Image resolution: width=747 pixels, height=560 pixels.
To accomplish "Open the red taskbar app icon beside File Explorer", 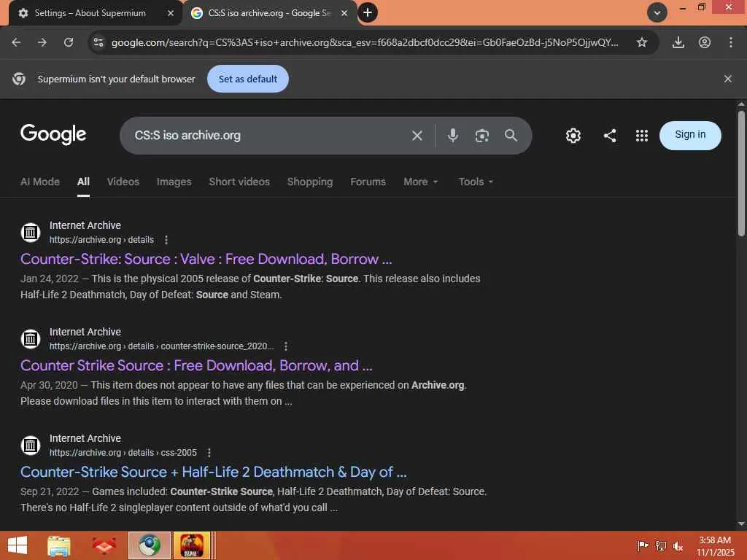I will [104, 545].
